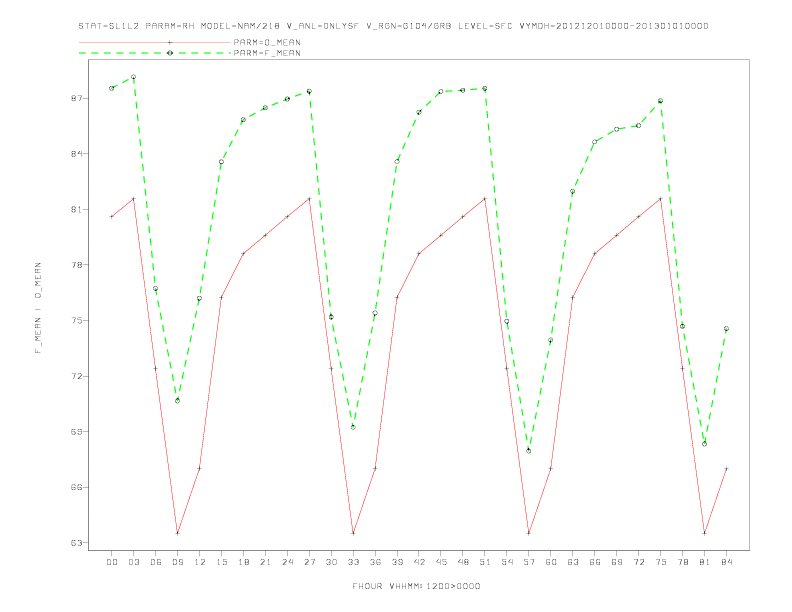Click x-axis forecast hour label 24

pos(287,562)
